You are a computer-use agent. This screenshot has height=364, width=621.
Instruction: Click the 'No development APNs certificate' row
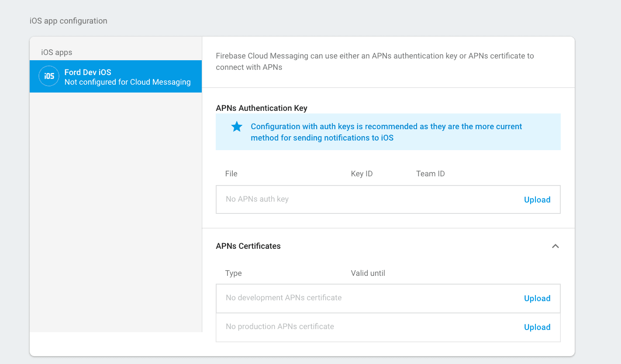tap(283, 298)
